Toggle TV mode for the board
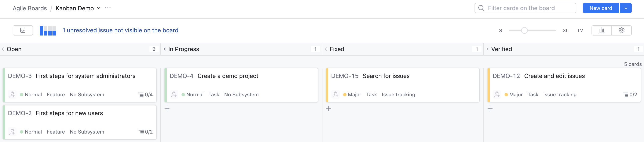Viewport: 644px width, 142px height. click(580, 30)
